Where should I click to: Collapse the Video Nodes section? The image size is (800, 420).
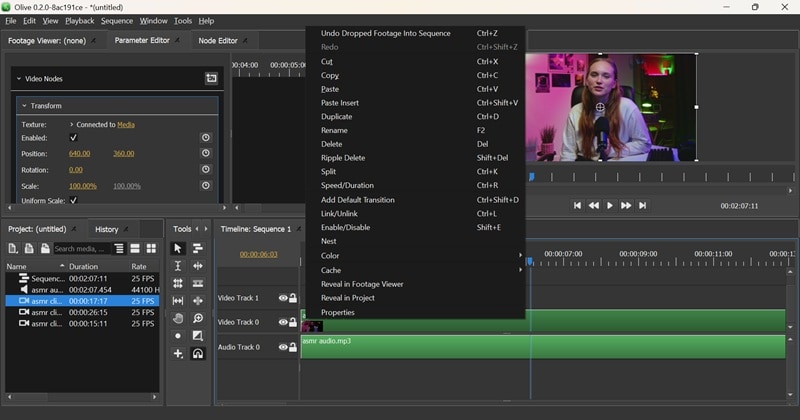coord(19,79)
